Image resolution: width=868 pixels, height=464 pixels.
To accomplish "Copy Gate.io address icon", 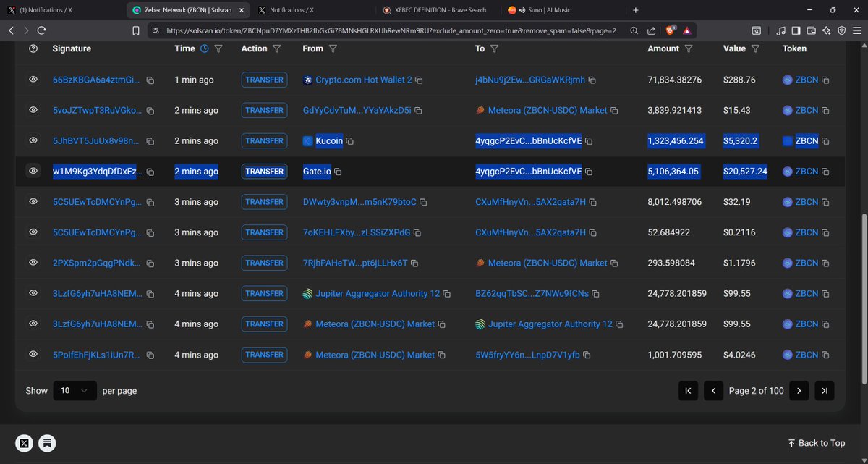I will 338,172.
